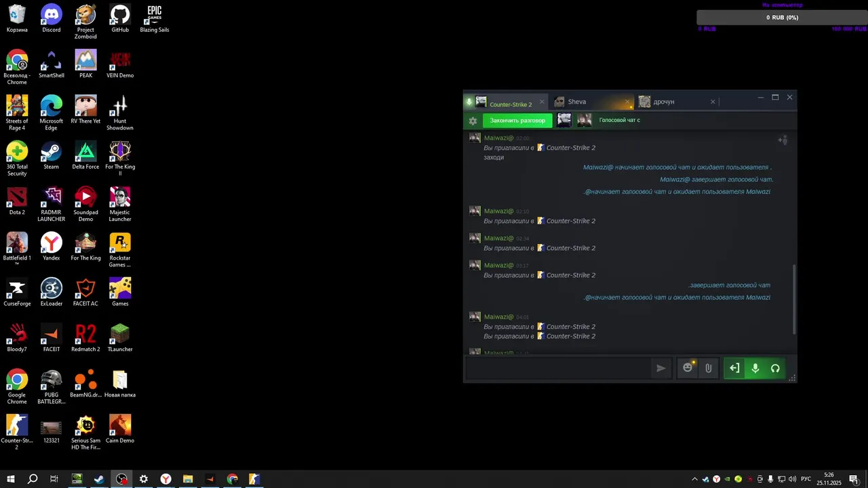Open Steam from the taskbar
Viewport: 868px width, 488px height.
point(99,479)
